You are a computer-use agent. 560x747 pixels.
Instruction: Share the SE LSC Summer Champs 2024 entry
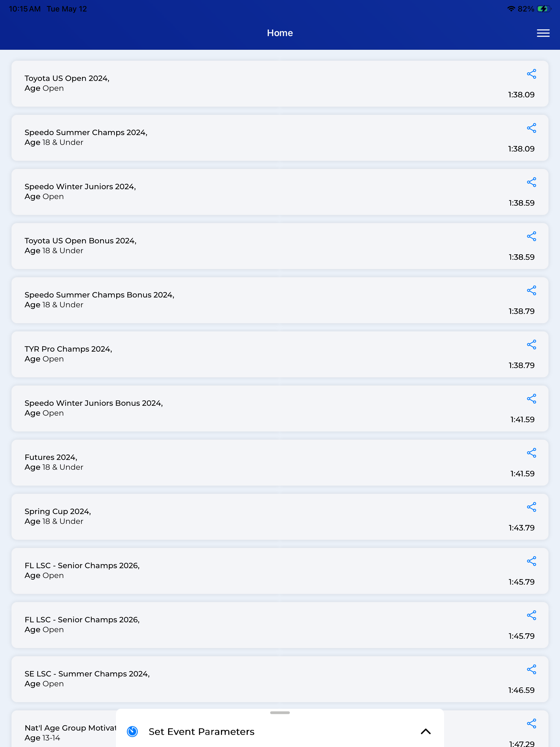tap(531, 670)
